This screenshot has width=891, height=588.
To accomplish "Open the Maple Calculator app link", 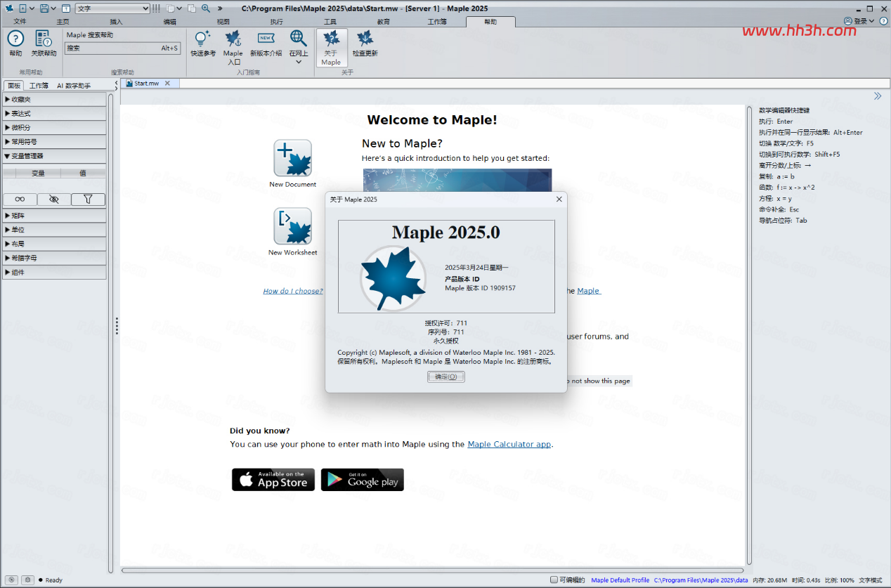I will [509, 444].
